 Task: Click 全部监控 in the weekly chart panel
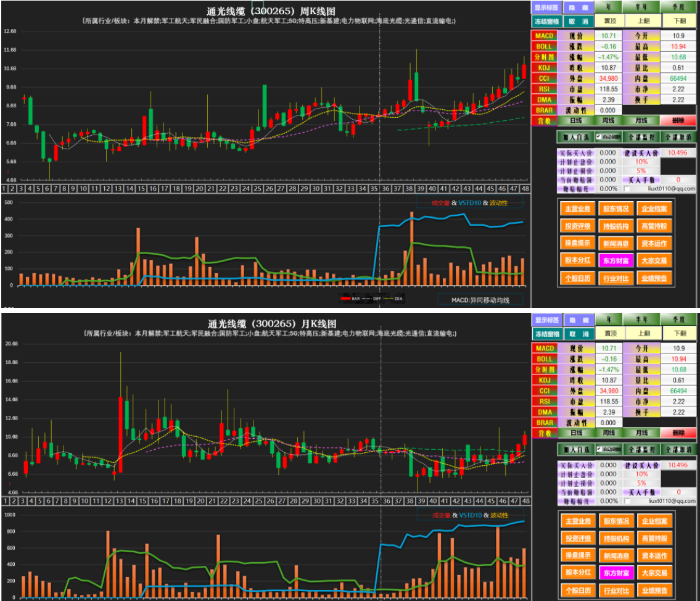[x=641, y=138]
